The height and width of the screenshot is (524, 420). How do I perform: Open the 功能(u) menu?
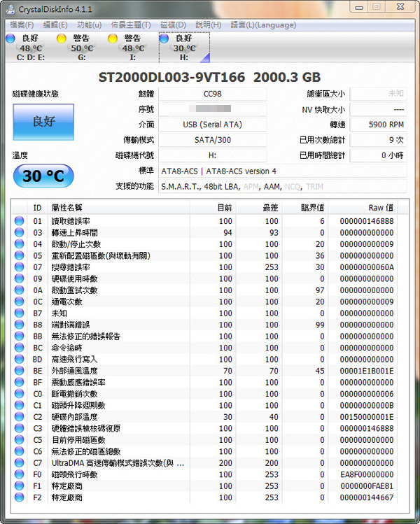click(x=90, y=24)
